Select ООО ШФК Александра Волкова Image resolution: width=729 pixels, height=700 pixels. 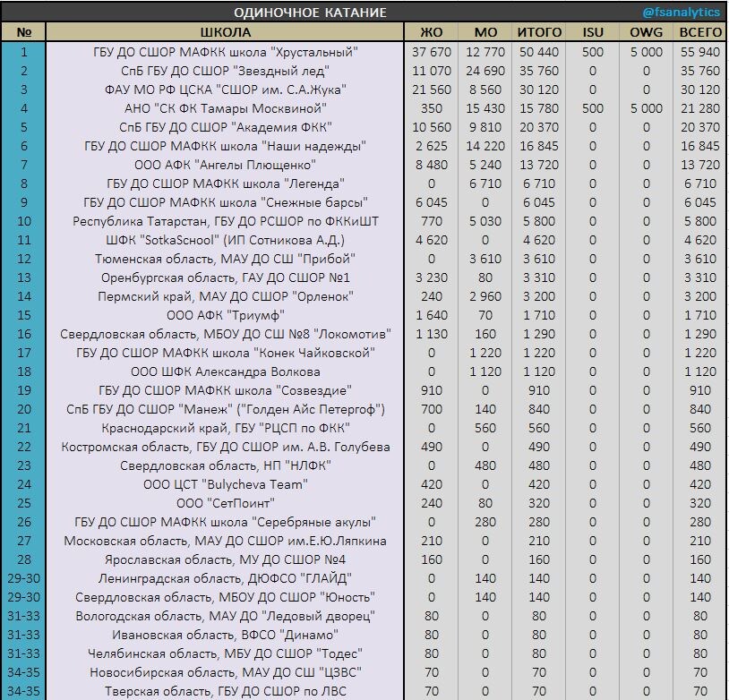tap(225, 371)
